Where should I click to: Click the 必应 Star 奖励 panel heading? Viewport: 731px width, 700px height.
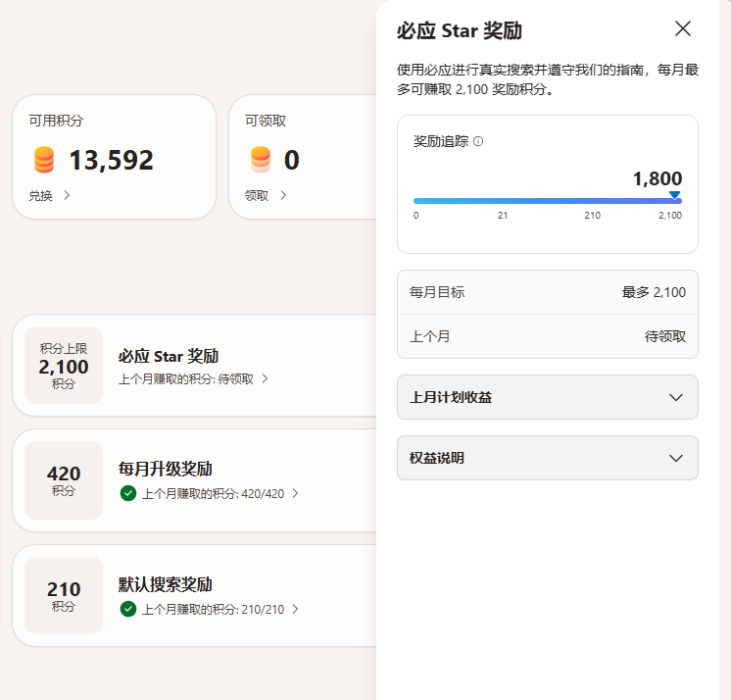point(460,30)
